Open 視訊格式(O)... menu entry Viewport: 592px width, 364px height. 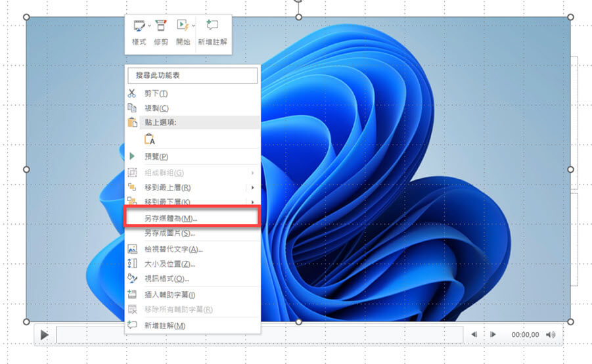tap(193, 279)
